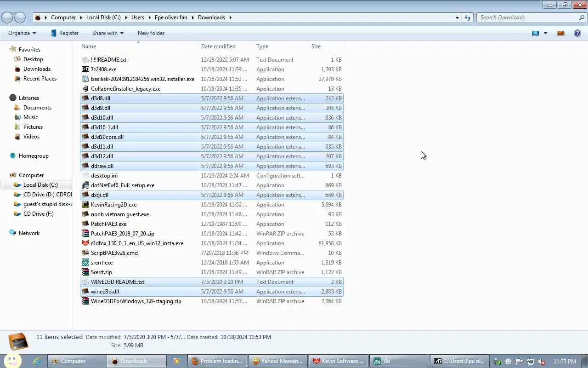Select the d3d8.dll file

pyautogui.click(x=212, y=98)
